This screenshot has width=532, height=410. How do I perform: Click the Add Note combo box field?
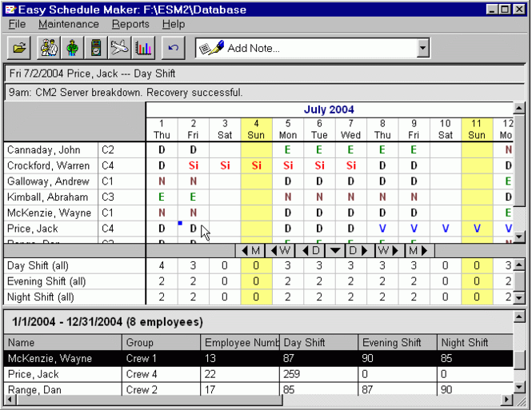click(x=313, y=48)
